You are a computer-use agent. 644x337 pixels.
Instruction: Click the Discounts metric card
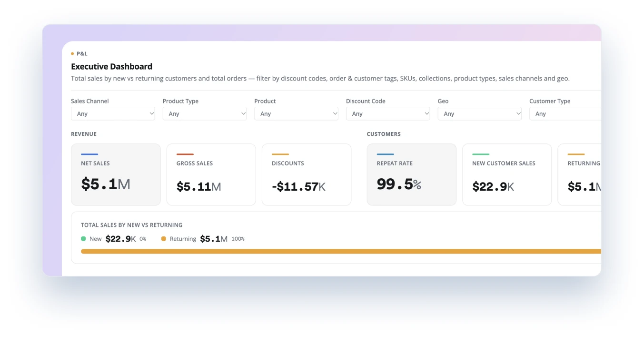(307, 174)
